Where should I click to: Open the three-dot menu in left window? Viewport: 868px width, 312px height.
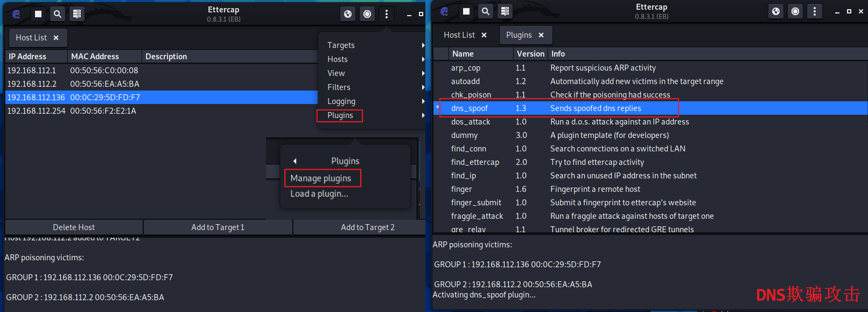coord(387,14)
